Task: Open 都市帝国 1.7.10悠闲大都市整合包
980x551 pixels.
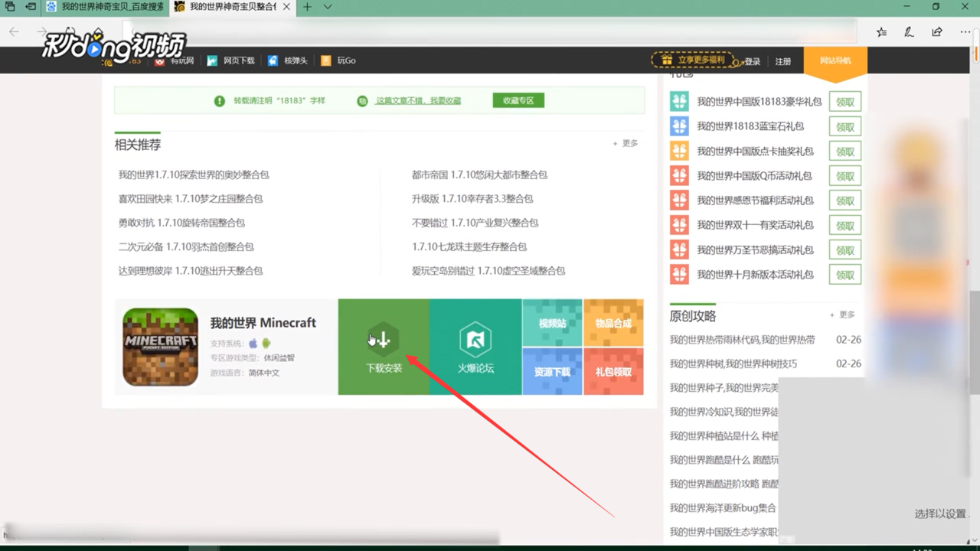Action: 479,174
